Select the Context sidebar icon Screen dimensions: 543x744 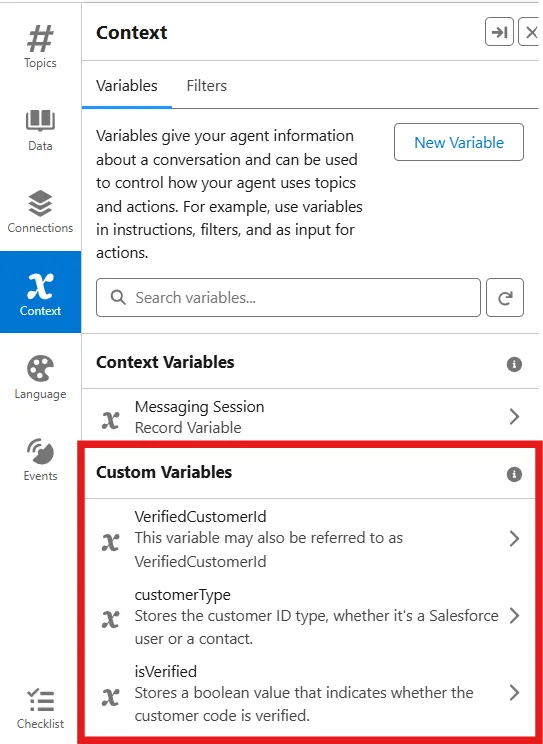coord(40,287)
